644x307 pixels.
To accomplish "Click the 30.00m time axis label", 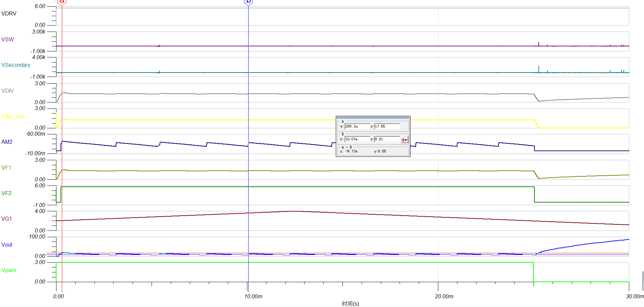I will (635, 296).
